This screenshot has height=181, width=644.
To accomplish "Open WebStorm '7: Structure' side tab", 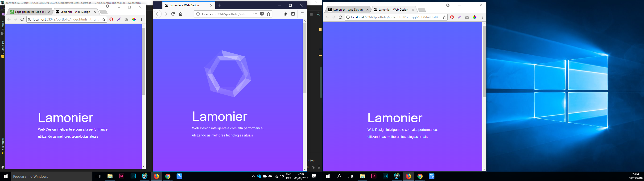I will click(x=3, y=49).
